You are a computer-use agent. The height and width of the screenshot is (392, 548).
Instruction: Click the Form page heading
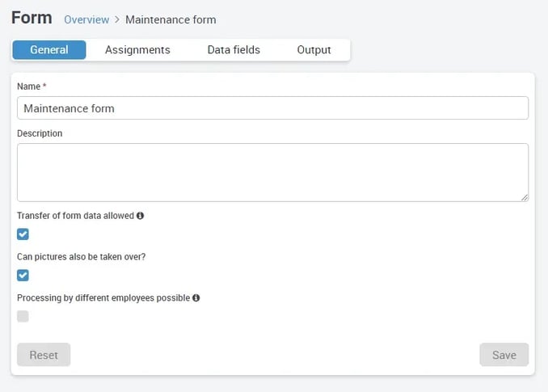32,18
